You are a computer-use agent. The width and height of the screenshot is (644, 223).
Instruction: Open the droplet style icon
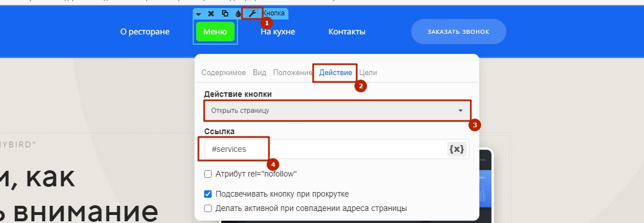tap(238, 14)
